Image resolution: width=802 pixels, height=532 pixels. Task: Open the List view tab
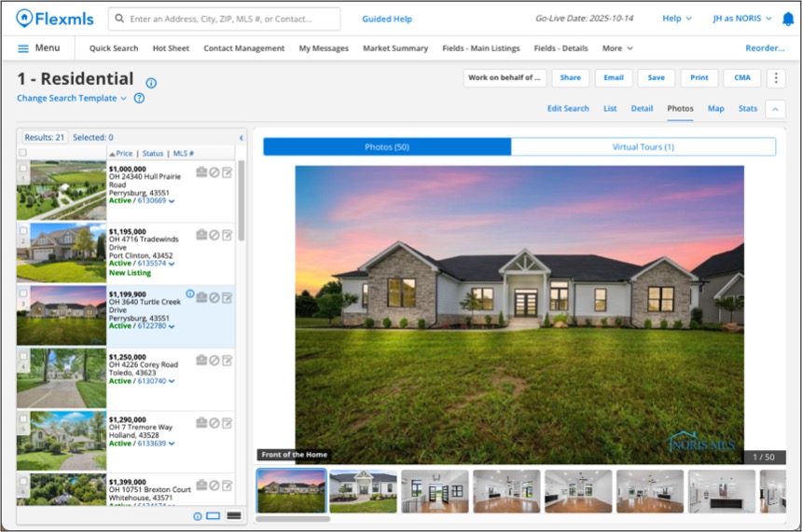[610, 108]
